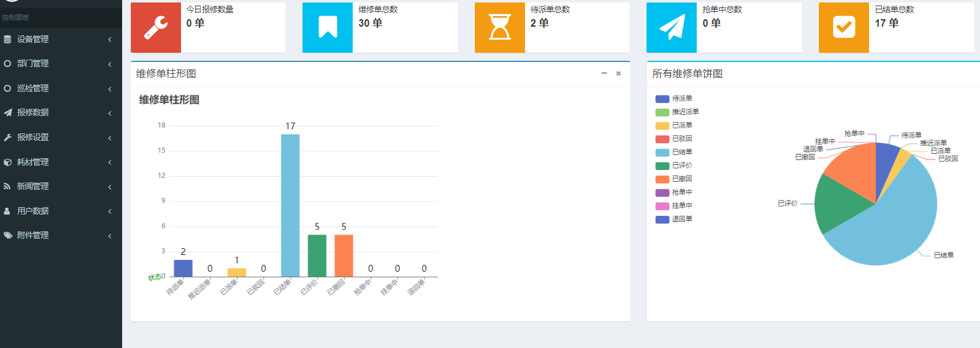Click the 抢单中总数 card label
980x348 pixels.
(722, 9)
